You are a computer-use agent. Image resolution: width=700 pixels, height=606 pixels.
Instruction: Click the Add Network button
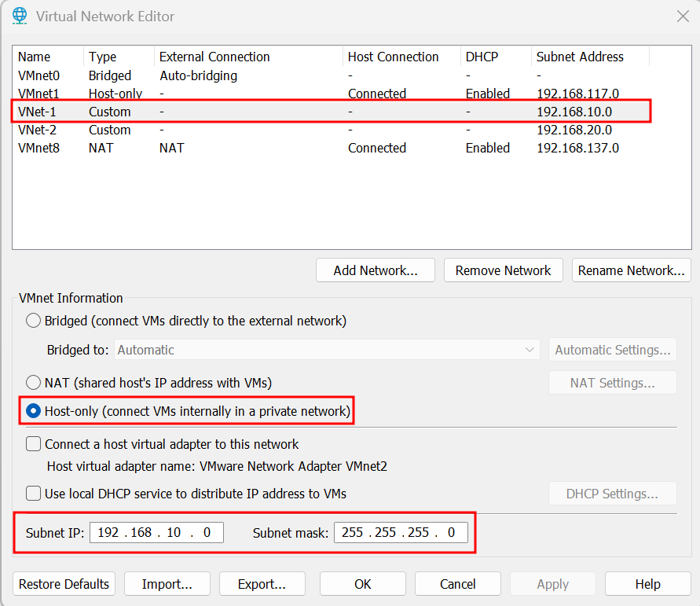pos(376,270)
